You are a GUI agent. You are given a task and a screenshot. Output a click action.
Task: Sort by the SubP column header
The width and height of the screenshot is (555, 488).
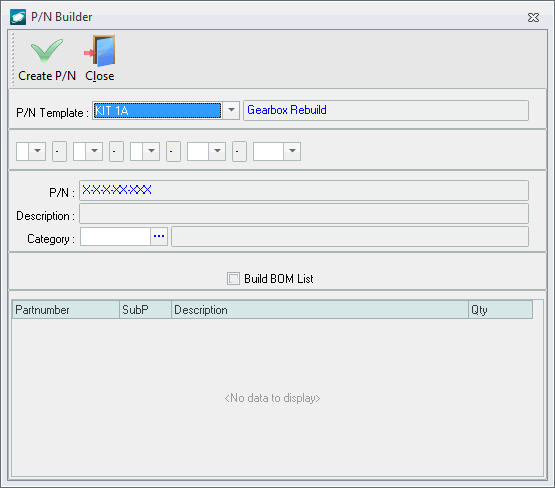(145, 310)
